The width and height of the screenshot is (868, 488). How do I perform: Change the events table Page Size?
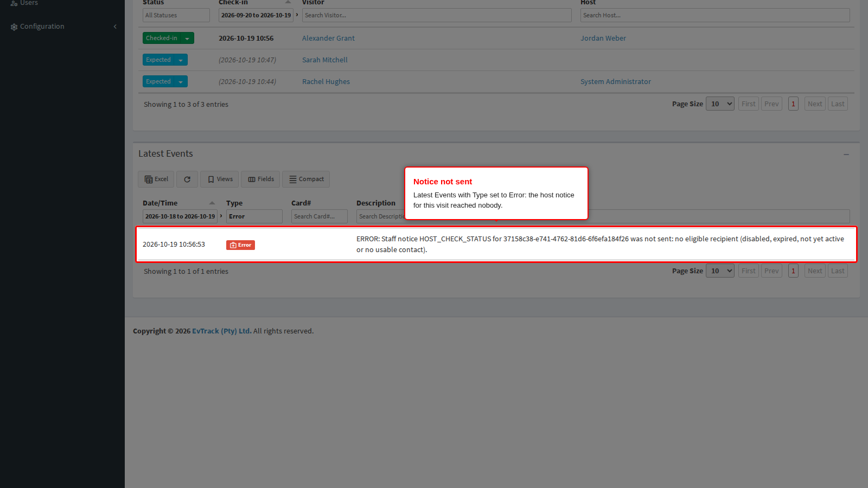coord(720,271)
